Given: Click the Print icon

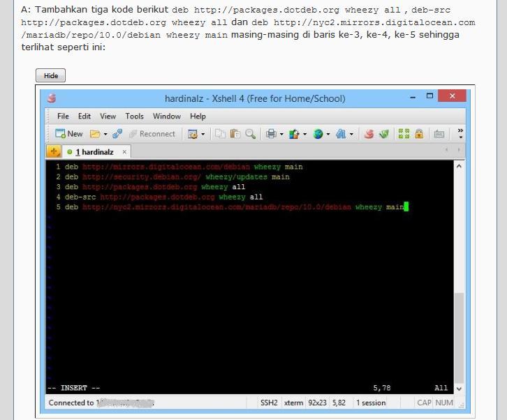Looking at the screenshot, I should click(x=271, y=134).
